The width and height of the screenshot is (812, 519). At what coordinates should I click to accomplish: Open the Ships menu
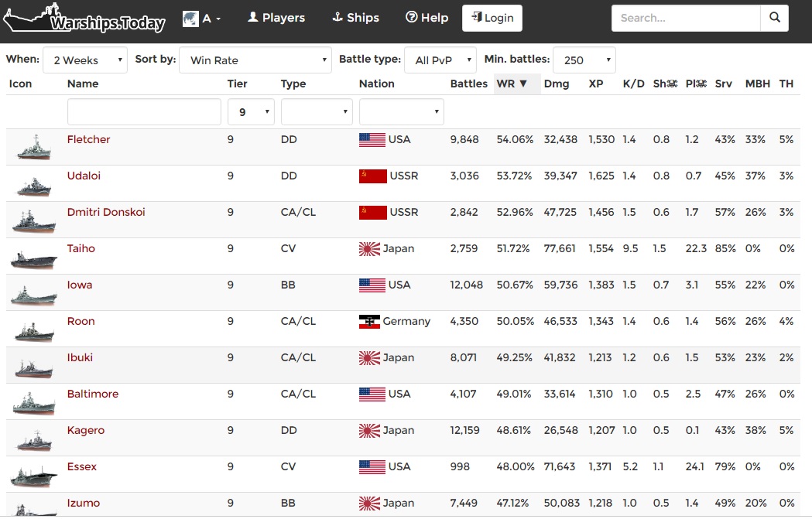pyautogui.click(x=355, y=18)
